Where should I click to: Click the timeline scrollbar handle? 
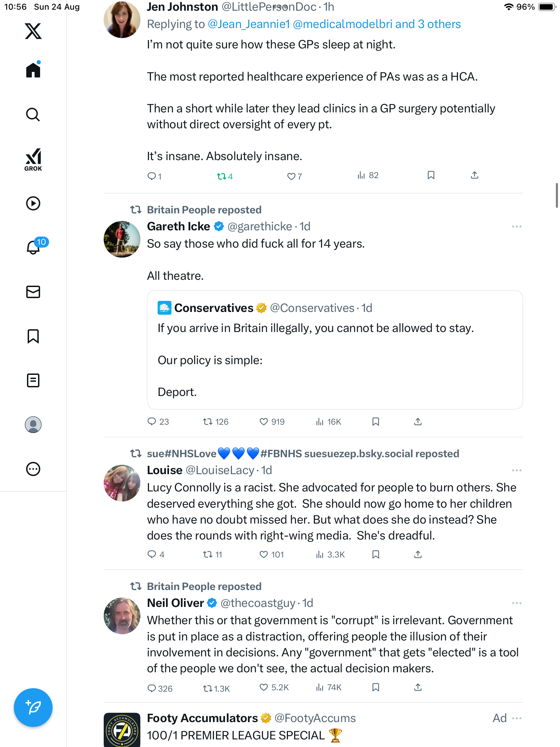pyautogui.click(x=557, y=195)
